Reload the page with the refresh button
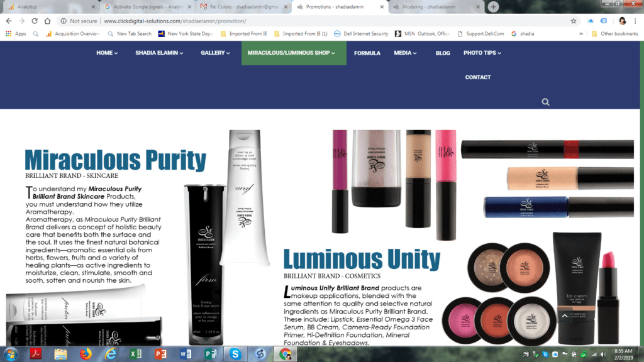The width and height of the screenshot is (644, 362). click(36, 21)
